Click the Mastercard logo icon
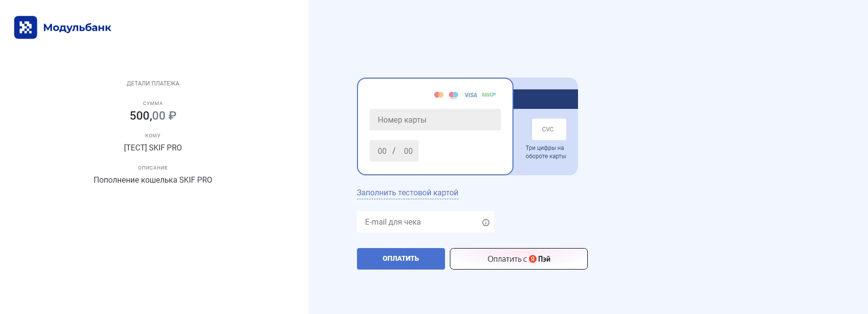 (x=439, y=95)
